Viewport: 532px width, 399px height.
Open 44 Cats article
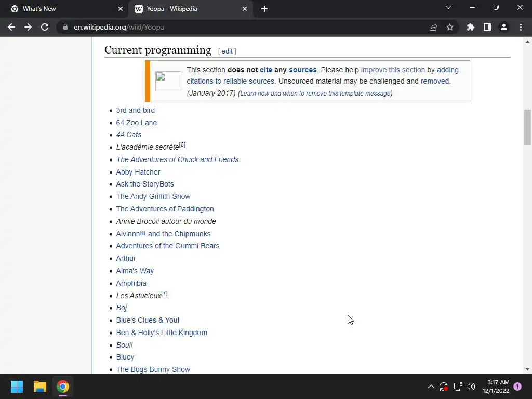[x=129, y=135]
